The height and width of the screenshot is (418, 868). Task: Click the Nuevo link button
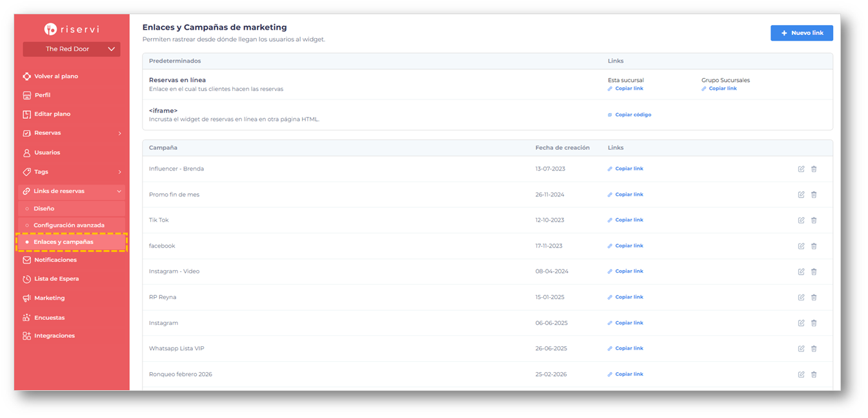click(x=802, y=33)
